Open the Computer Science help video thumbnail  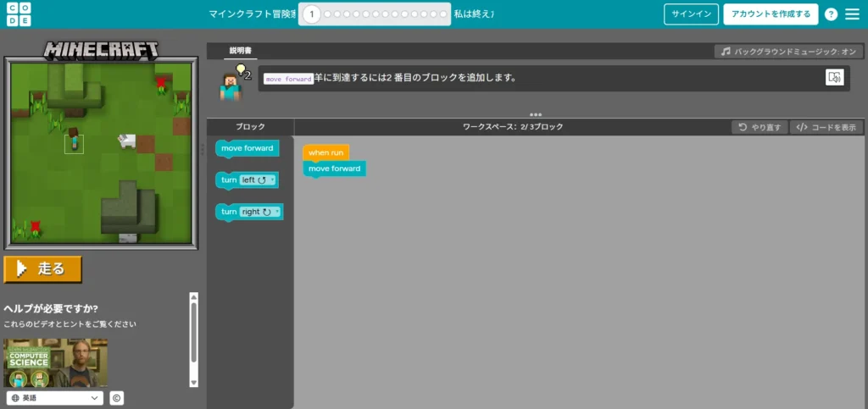point(56,362)
